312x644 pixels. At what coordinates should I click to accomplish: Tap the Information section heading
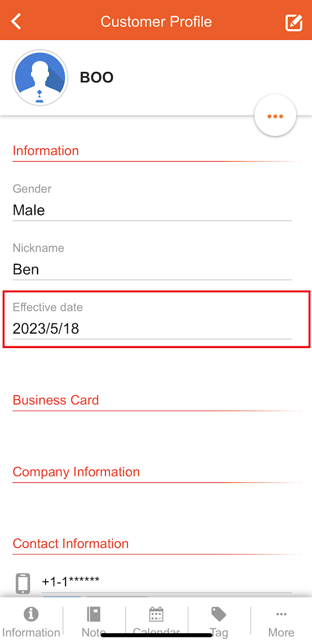click(46, 151)
